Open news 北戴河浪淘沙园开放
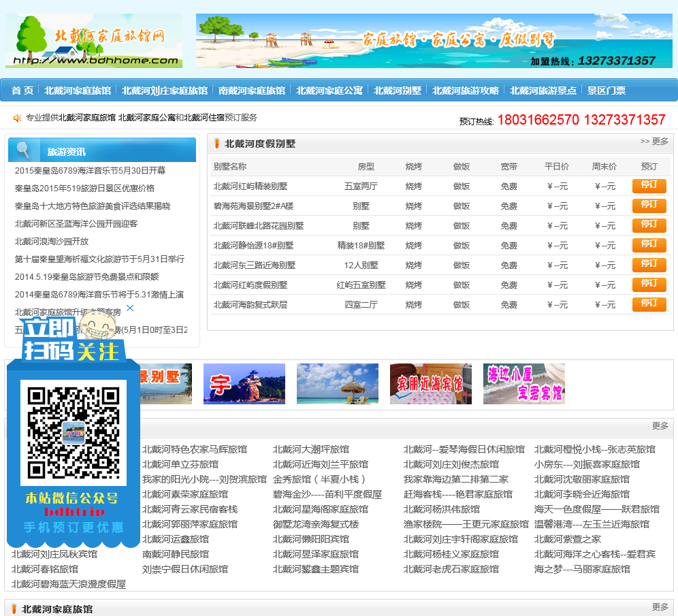This screenshot has width=678, height=616. [52, 242]
